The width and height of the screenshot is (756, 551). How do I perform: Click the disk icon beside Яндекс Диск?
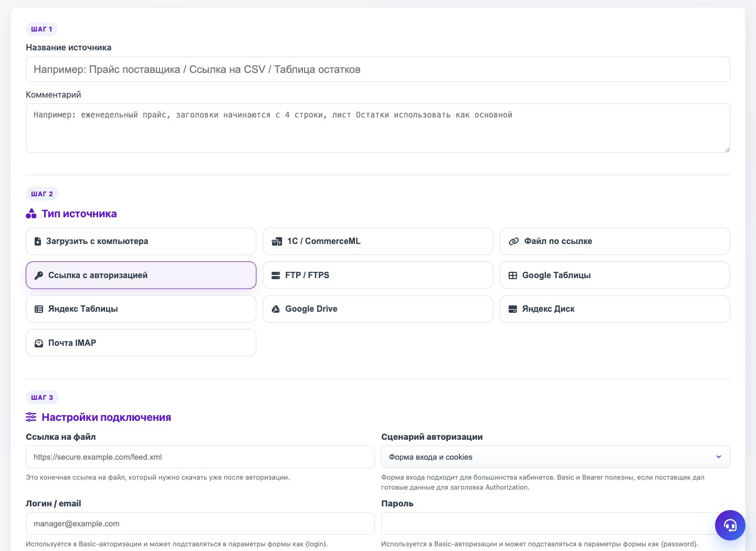[x=513, y=309]
